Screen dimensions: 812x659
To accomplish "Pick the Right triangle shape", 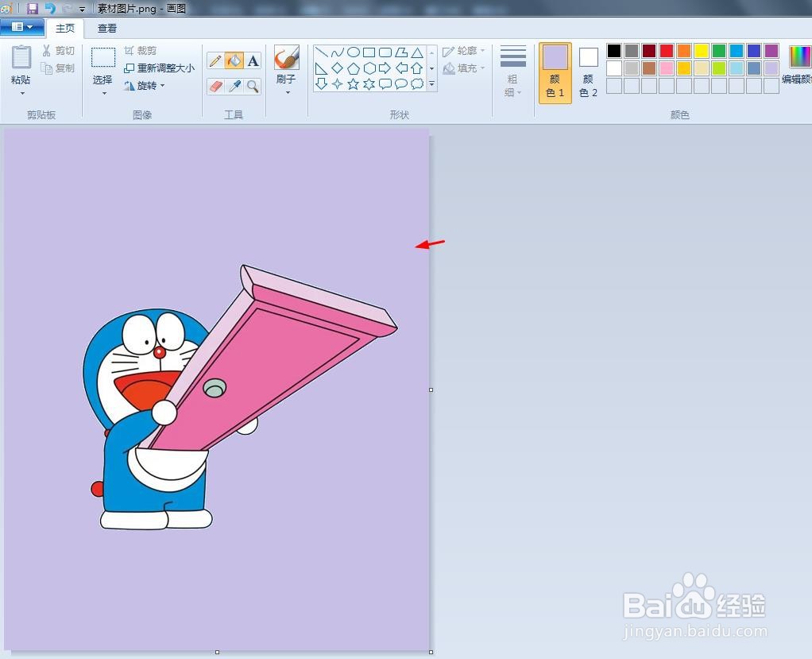I will (321, 68).
